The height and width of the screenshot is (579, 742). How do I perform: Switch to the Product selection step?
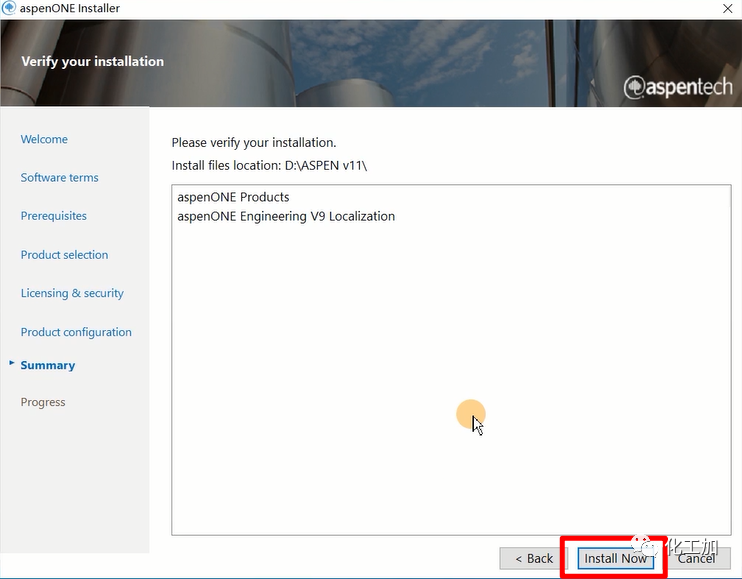(x=64, y=255)
